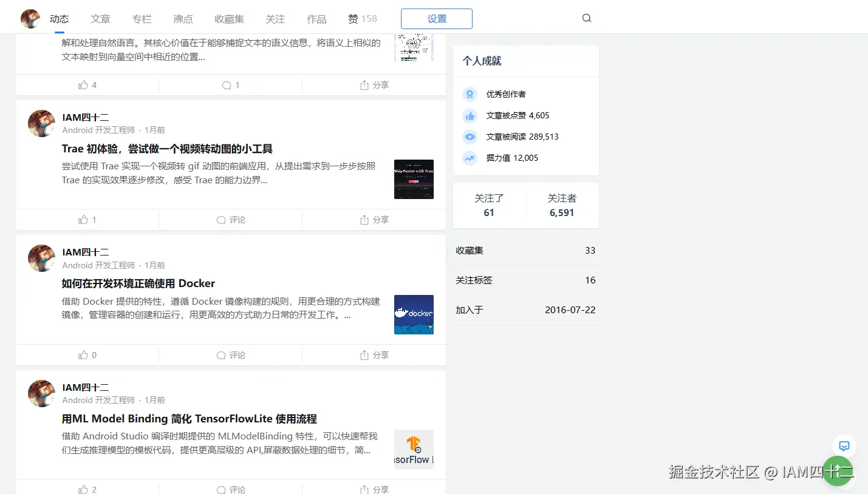The width and height of the screenshot is (868, 494).
Task: Open the 关注标签 16 sidebar row
Action: click(526, 280)
